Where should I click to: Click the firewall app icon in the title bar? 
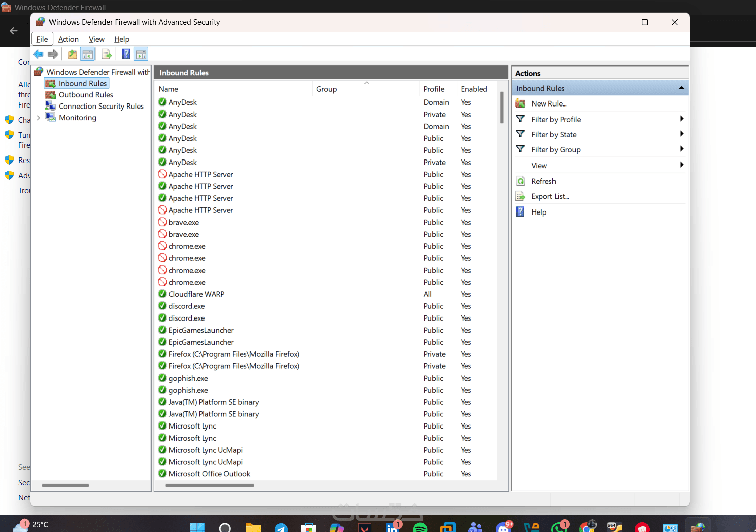click(40, 22)
